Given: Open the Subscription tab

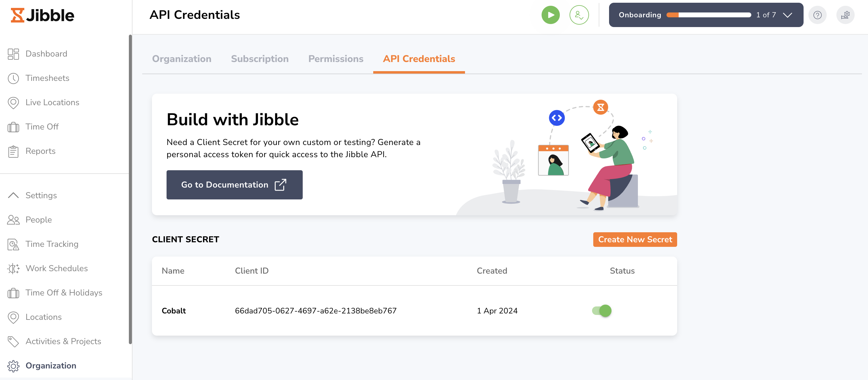Looking at the screenshot, I should (260, 59).
